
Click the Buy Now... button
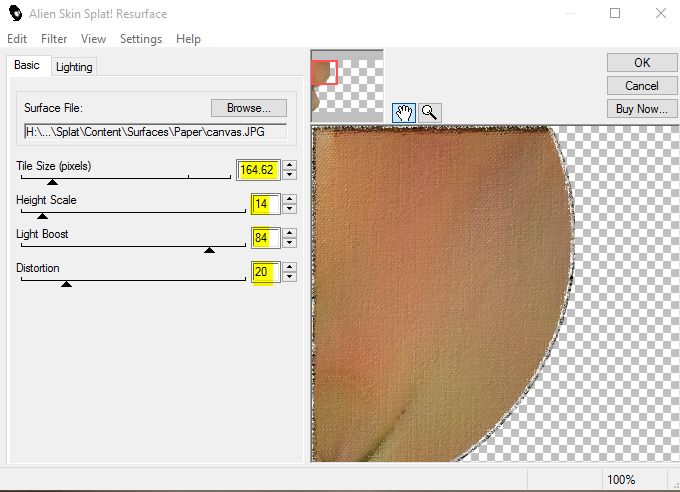click(x=642, y=108)
